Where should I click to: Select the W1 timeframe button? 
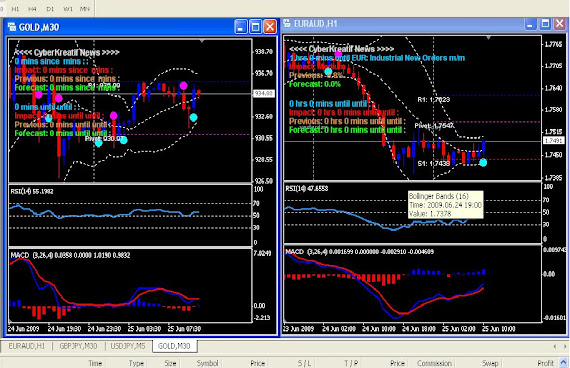click(68, 8)
